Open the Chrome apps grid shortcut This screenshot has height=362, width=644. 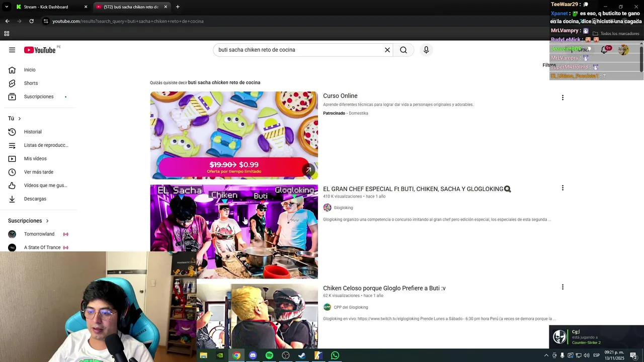7,34
